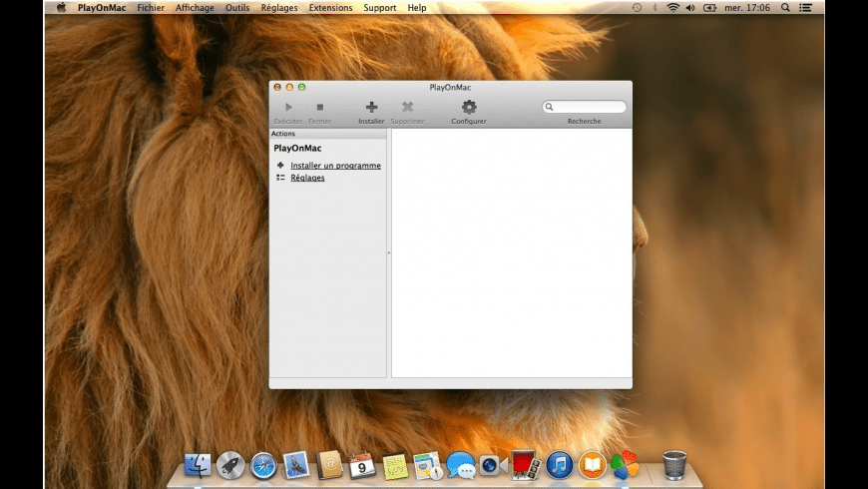Open the Extensions menu
This screenshot has width=868, height=489.
(330, 7)
